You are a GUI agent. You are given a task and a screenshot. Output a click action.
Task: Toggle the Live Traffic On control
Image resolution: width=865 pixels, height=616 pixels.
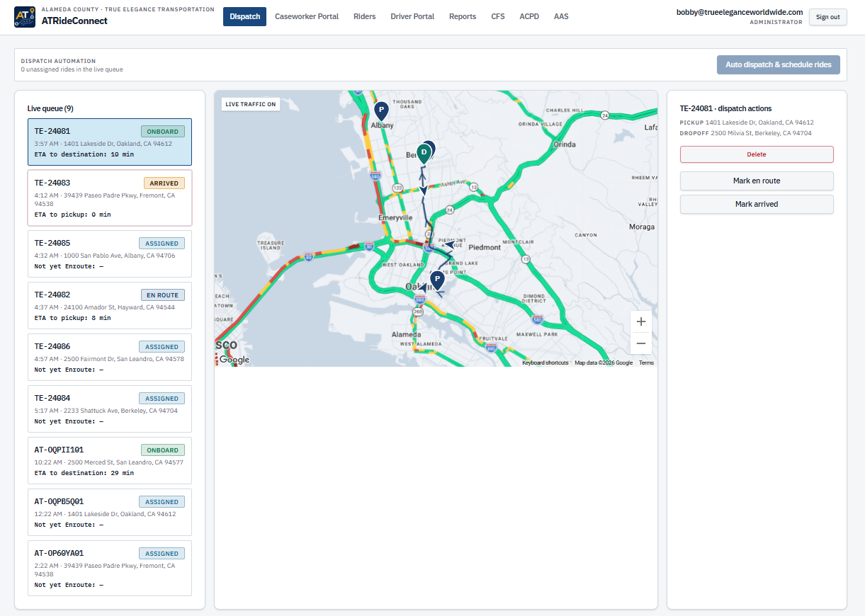[x=251, y=104]
